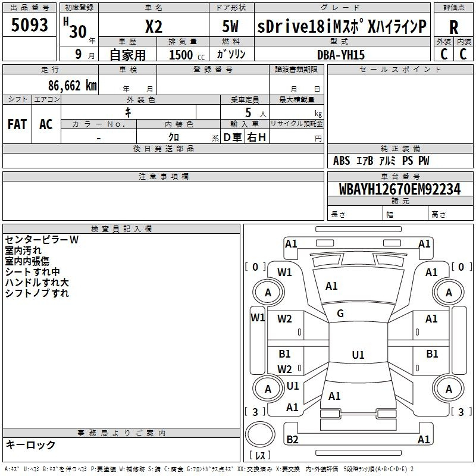The width and height of the screenshot is (476, 476).
Task: Click the A1 mark on the hood
Action: tap(332, 286)
